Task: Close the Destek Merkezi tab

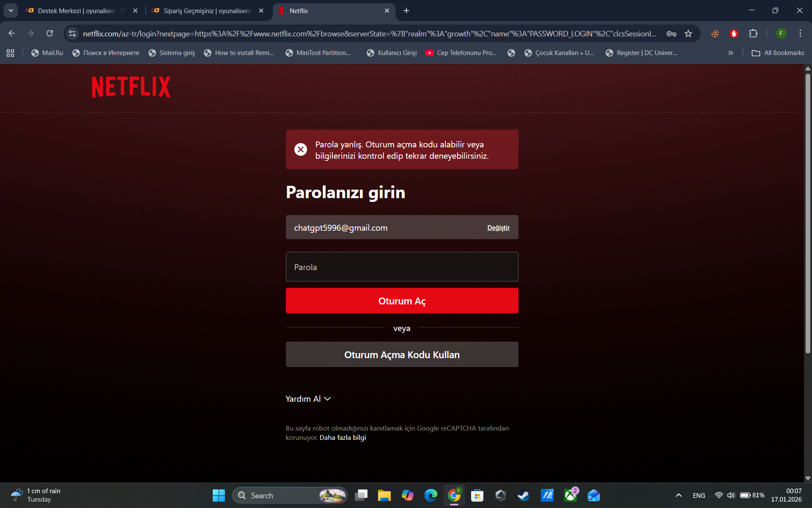Action: pos(135,11)
